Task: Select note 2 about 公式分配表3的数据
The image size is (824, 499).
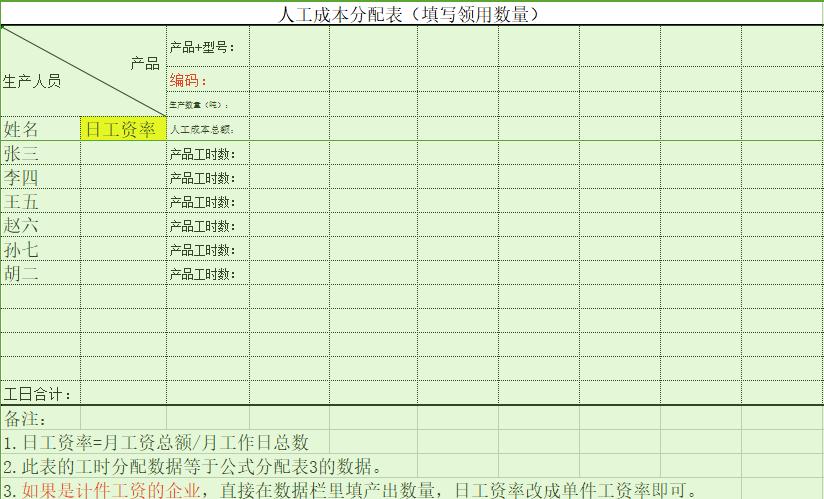Action: point(193,466)
